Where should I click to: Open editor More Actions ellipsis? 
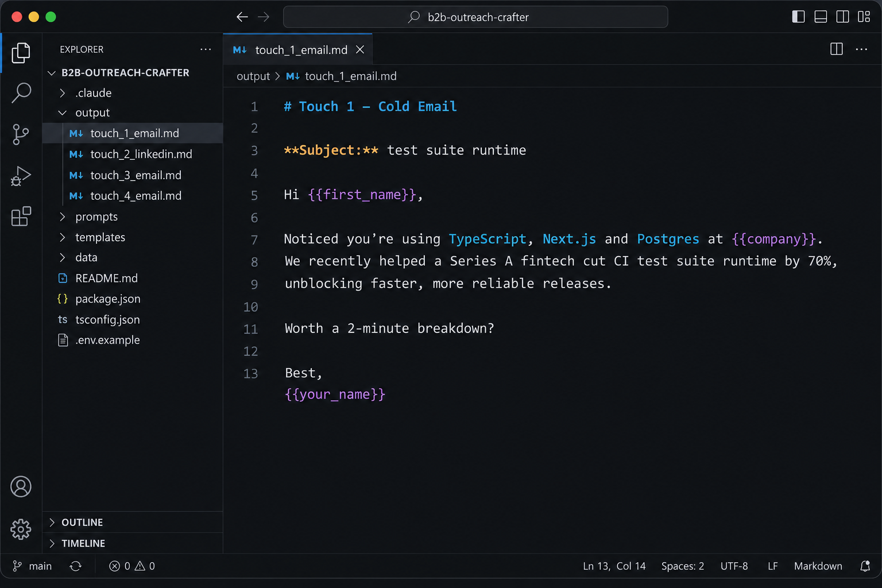click(861, 49)
